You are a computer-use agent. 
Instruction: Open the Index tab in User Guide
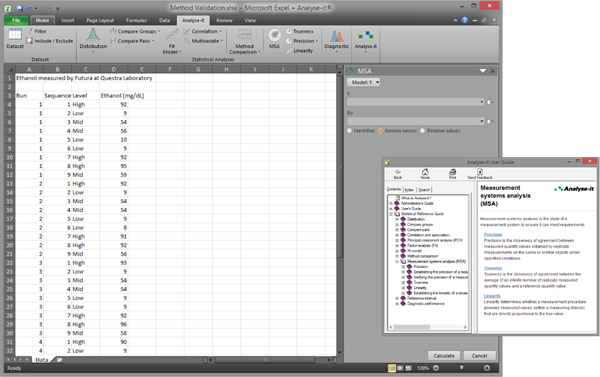tap(409, 190)
